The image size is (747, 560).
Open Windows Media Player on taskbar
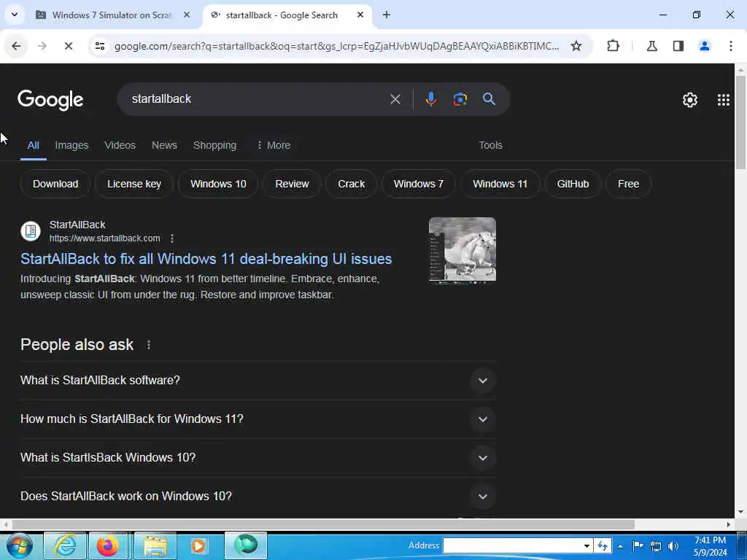pyautogui.click(x=200, y=545)
